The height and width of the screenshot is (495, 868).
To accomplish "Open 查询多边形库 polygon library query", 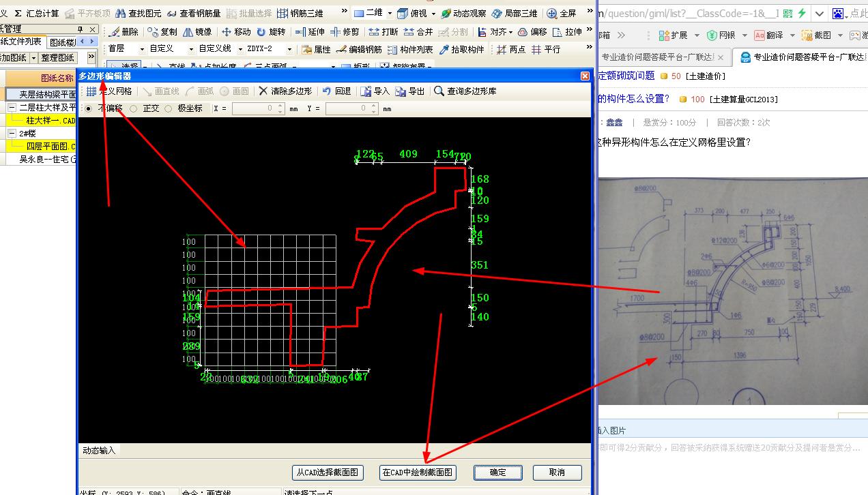I will point(465,91).
